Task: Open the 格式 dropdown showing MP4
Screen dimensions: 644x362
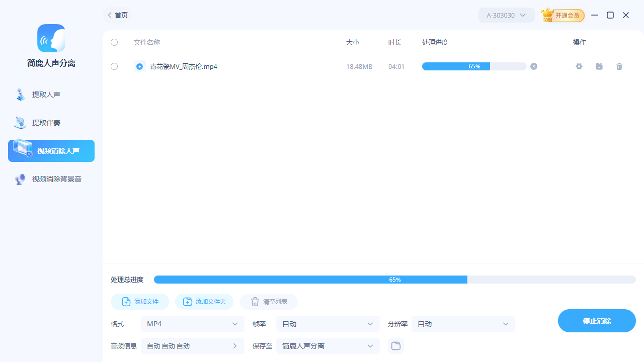Action: (x=193, y=324)
